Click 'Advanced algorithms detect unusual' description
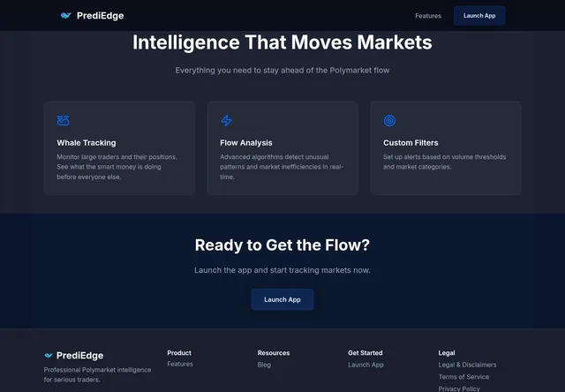Screen dimensions: 565x392 [282, 167]
